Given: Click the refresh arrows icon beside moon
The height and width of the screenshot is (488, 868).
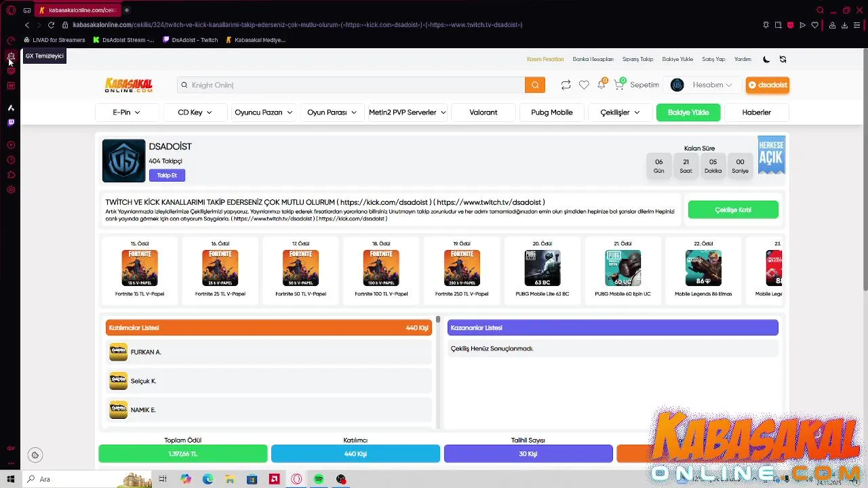Looking at the screenshot, I should (783, 59).
